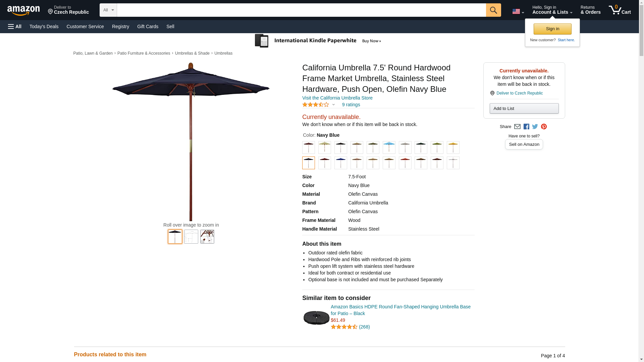Go to the Amazon home logo

point(23,10)
